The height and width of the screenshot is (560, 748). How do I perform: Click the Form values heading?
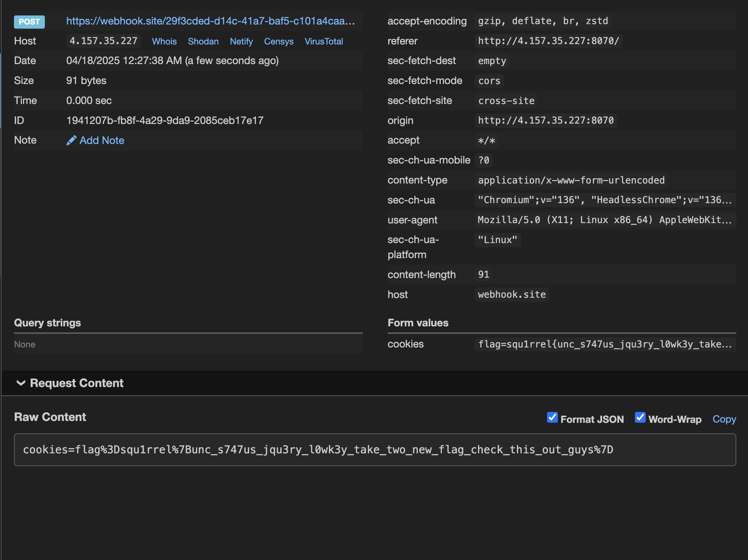[x=418, y=323]
